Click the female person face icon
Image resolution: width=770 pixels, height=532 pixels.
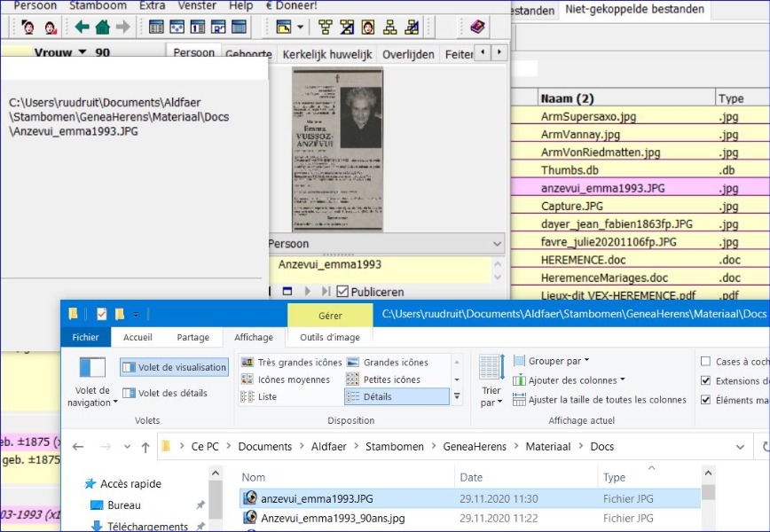[x=50, y=27]
